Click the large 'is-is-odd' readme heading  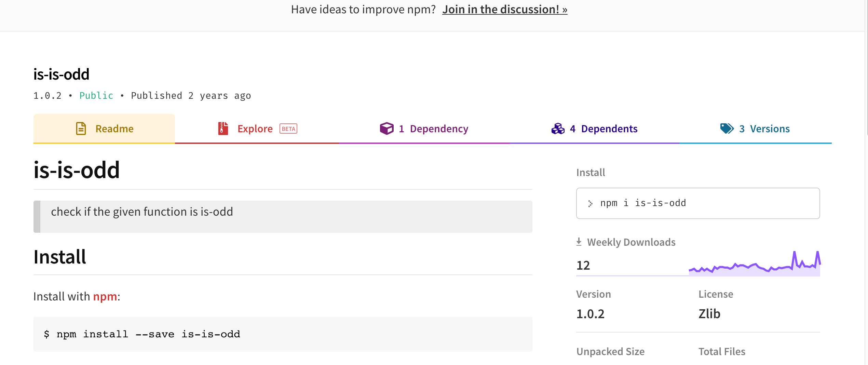[x=77, y=170]
